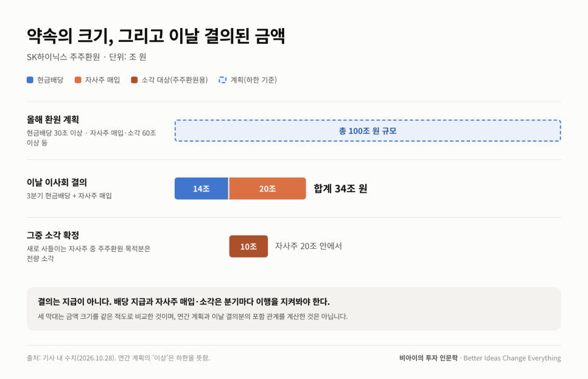Image resolution: width=588 pixels, height=379 pixels.
Task: Click the blue 14조 bar segment
Action: 201,189
